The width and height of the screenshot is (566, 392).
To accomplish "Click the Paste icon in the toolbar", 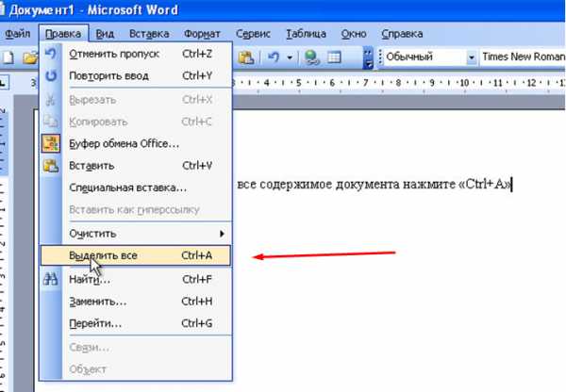I will [246, 57].
